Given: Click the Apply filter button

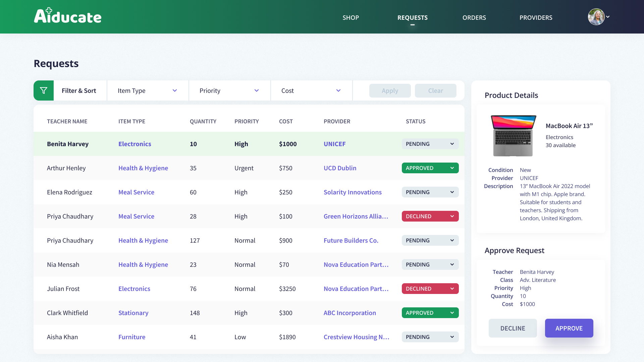Looking at the screenshot, I should click(x=390, y=90).
